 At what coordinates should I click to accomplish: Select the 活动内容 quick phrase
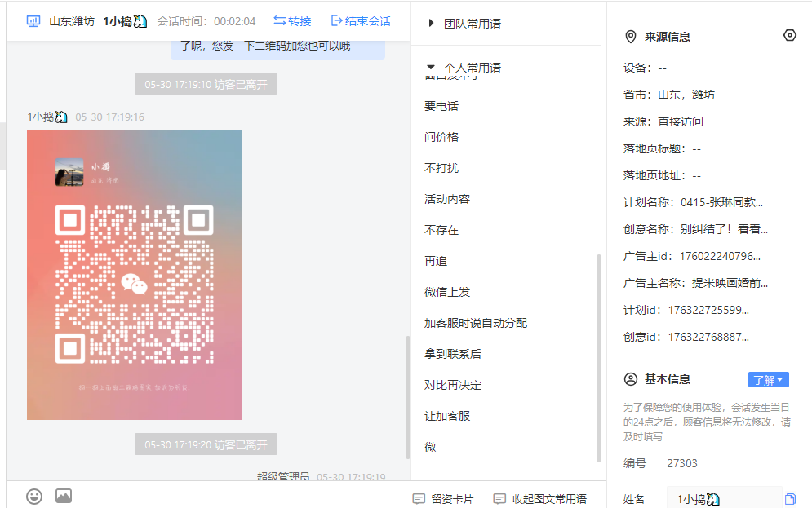click(x=447, y=199)
